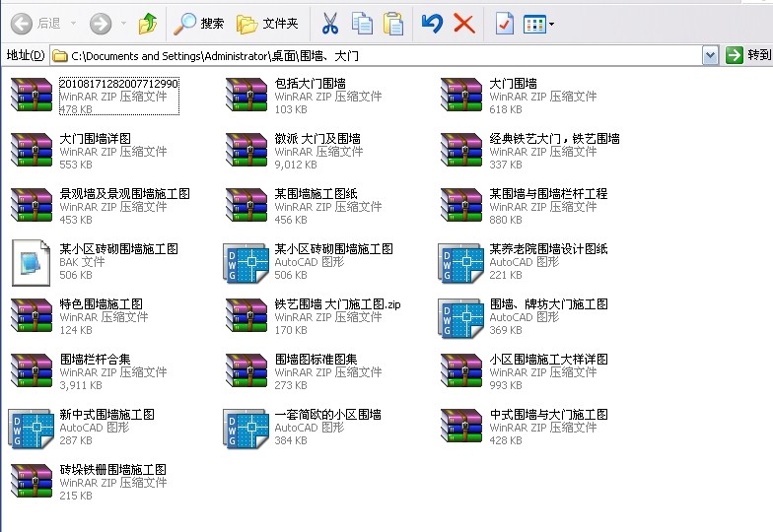Select the 新中式围墙施工图 AutoCAD file
This screenshot has width=773, height=532.
pyautogui.click(x=106, y=415)
